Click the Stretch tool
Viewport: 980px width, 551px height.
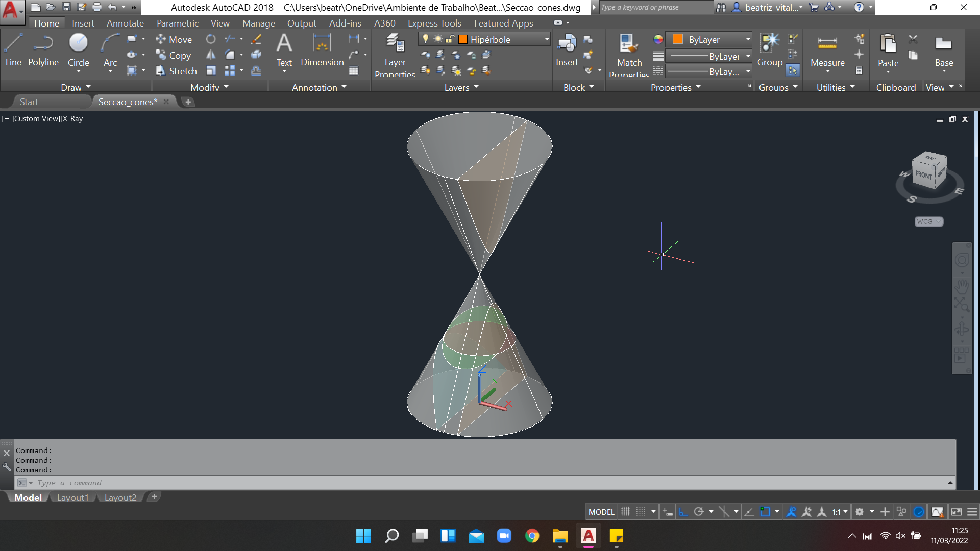[x=177, y=71]
